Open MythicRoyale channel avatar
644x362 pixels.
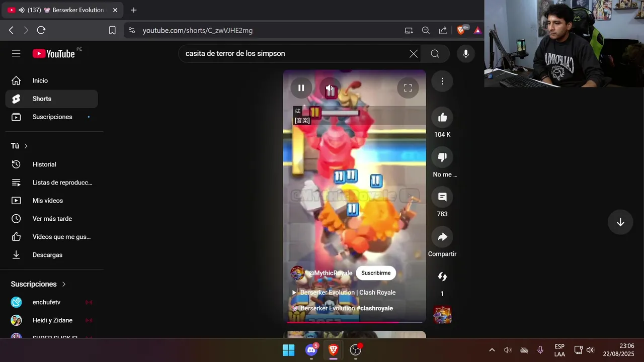297,273
